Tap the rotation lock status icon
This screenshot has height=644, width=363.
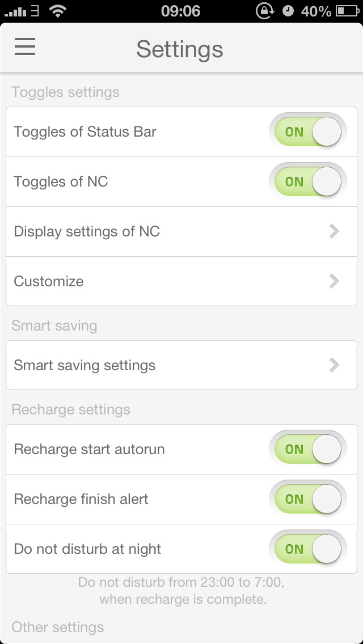click(x=264, y=11)
